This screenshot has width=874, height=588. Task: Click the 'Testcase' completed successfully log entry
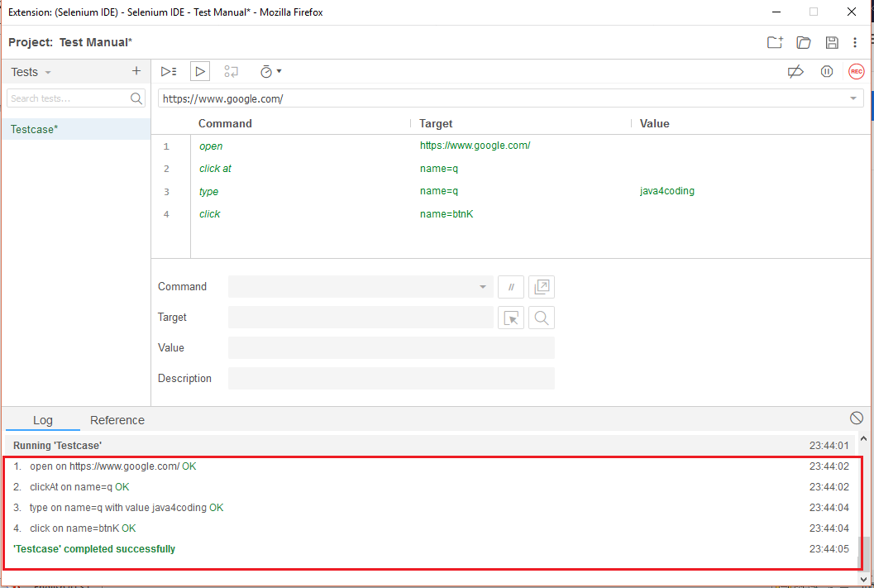[x=94, y=549]
